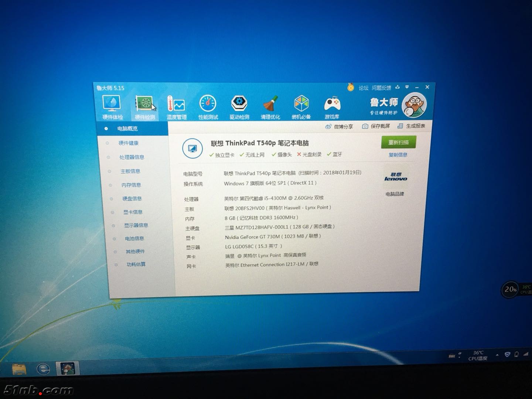This screenshot has width=532, height=399.
Task: Open the 硬件体检 hardware checkup icon
Action: 112,106
